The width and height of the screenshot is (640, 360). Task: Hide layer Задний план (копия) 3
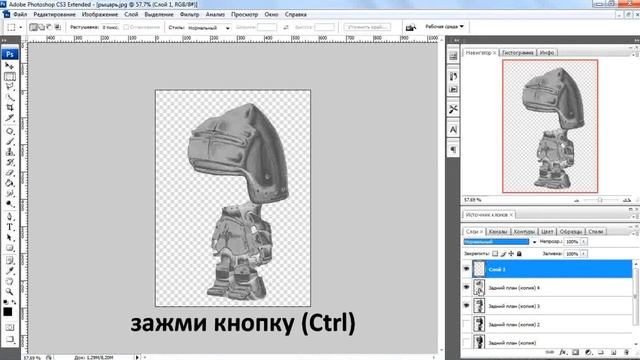tap(466, 305)
